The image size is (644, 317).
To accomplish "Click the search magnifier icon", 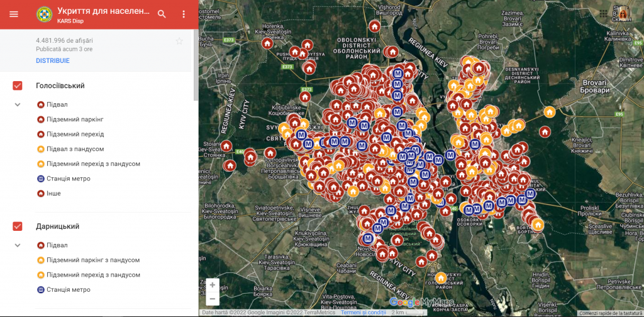I will pyautogui.click(x=162, y=14).
